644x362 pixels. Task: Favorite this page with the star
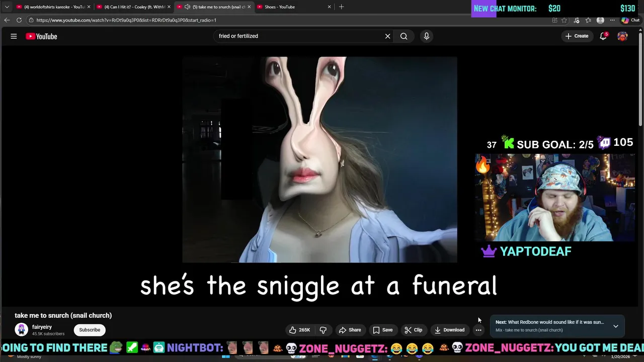(564, 20)
